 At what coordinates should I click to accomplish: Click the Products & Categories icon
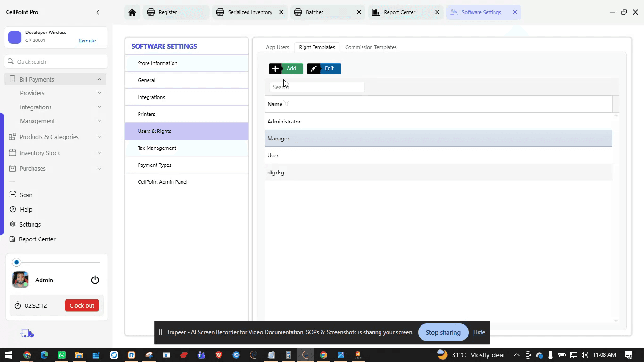click(12, 137)
